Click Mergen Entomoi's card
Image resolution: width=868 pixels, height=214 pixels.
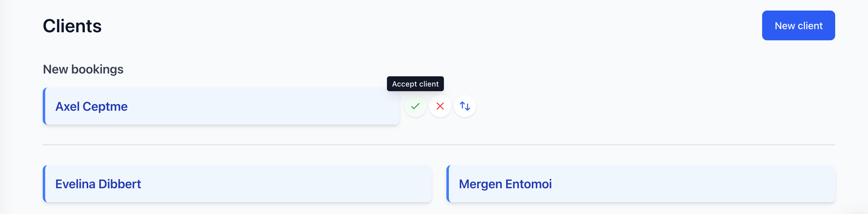tap(640, 184)
